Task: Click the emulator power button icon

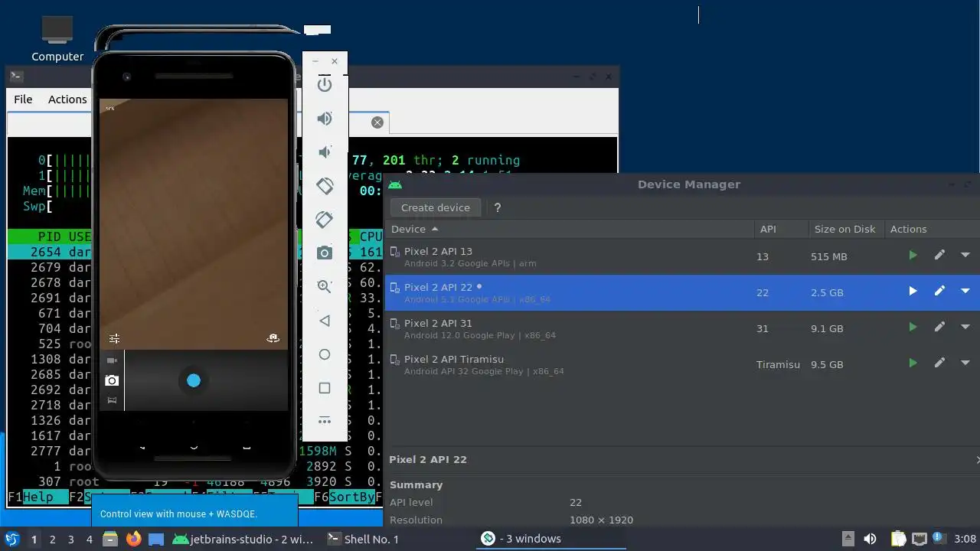Action: click(325, 84)
